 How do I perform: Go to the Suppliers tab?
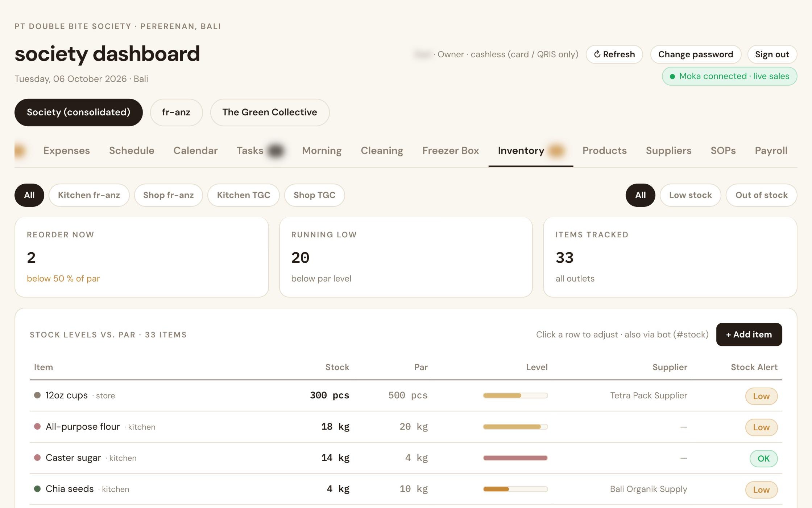668,151
